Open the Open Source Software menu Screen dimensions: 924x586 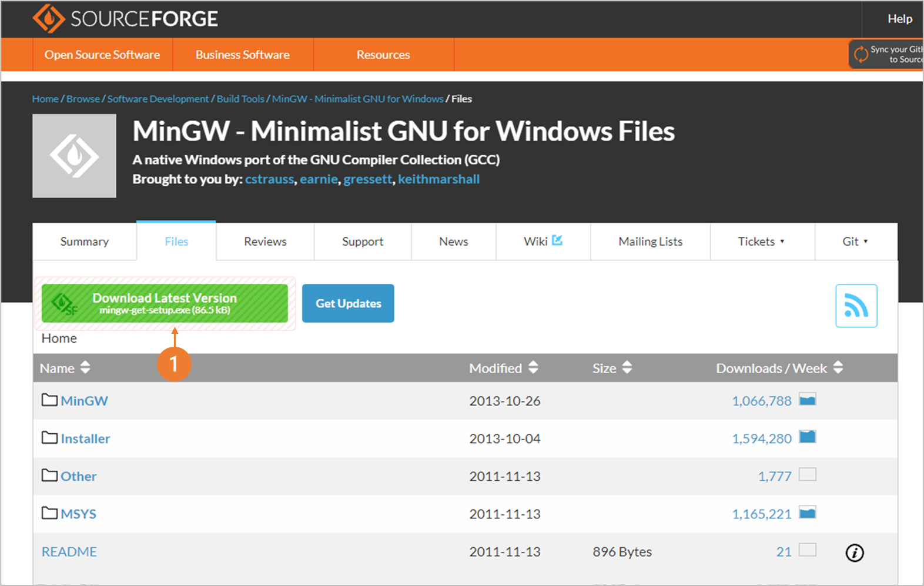[102, 55]
